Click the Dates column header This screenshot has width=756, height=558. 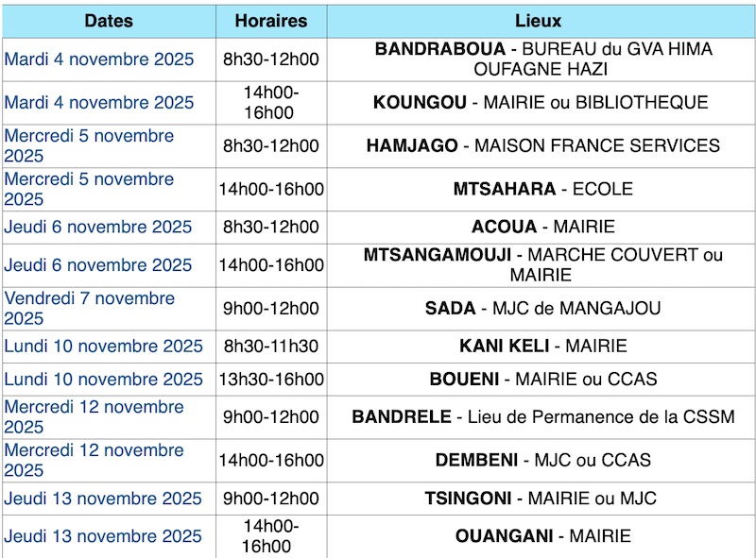(109, 21)
